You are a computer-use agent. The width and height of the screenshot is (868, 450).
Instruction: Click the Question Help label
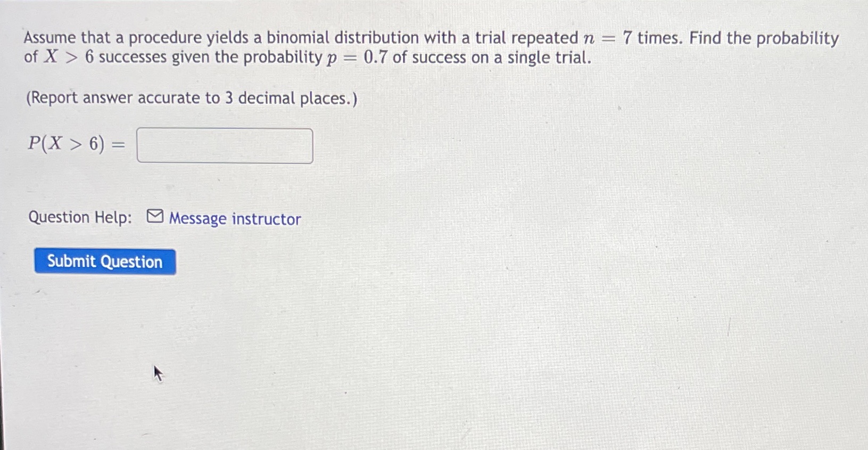[80, 217]
